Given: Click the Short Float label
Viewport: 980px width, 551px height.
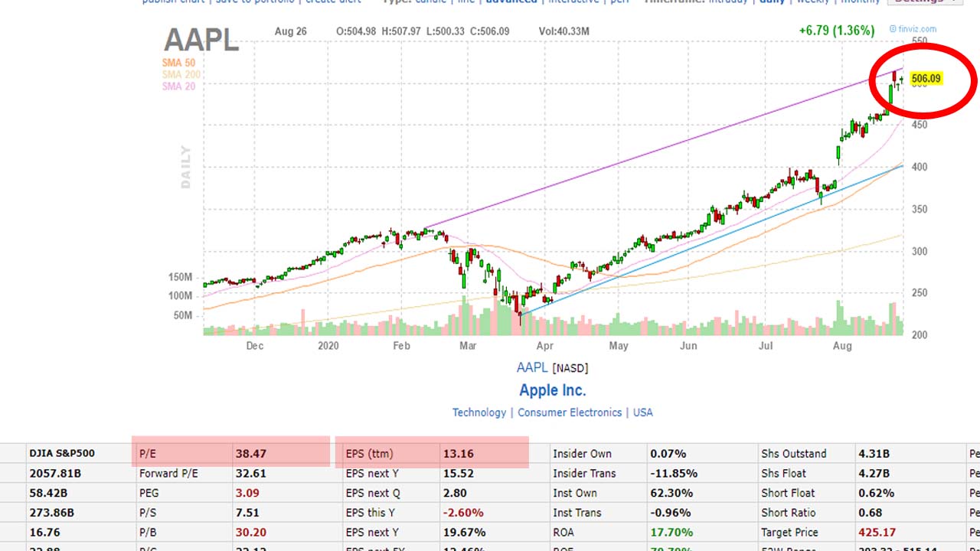Looking at the screenshot, I should (788, 494).
